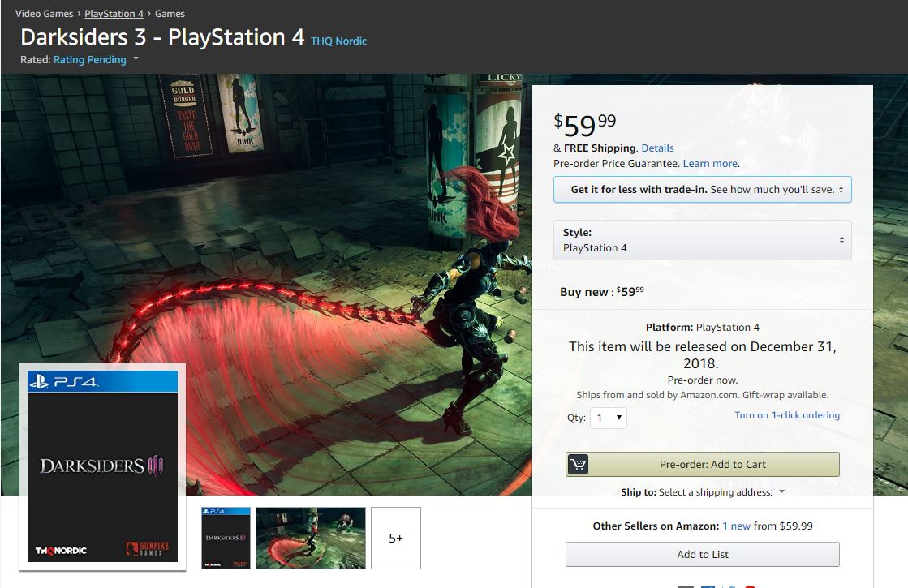
Task: Expand the trade-in savings selector
Action: [702, 190]
